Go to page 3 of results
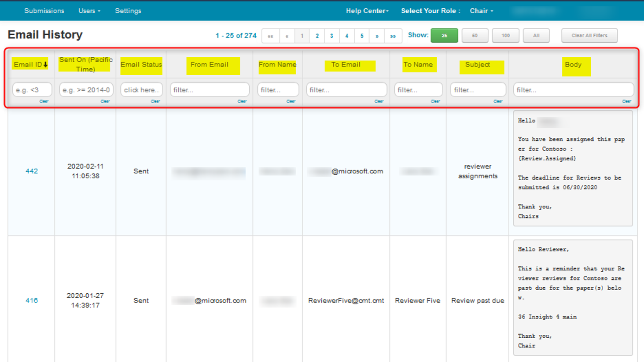This screenshot has width=644, height=362. click(x=332, y=36)
